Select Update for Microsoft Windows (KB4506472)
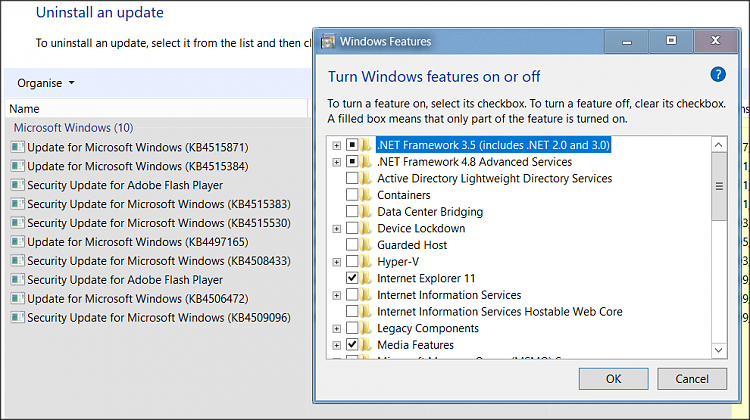 coord(138,298)
